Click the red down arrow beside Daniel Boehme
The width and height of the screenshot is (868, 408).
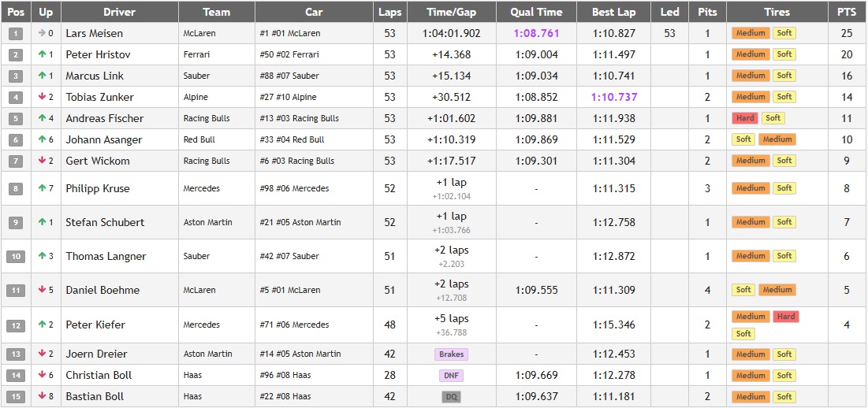42,290
